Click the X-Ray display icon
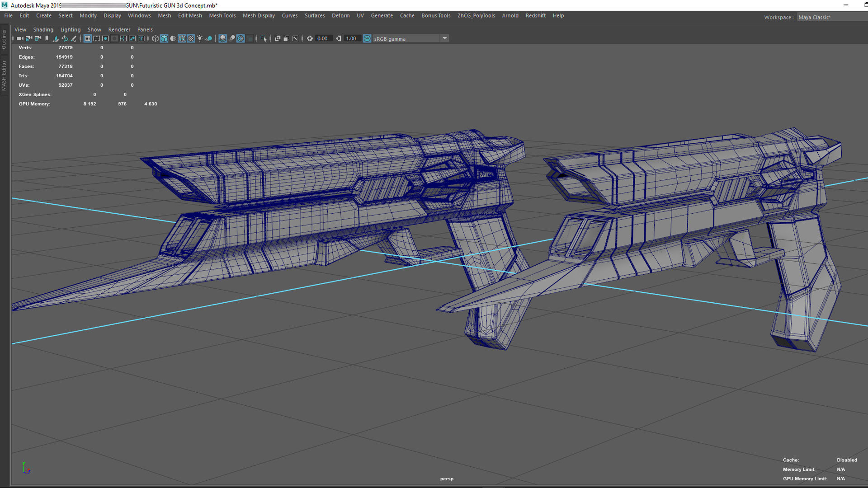The width and height of the screenshot is (868, 488). click(x=277, y=38)
